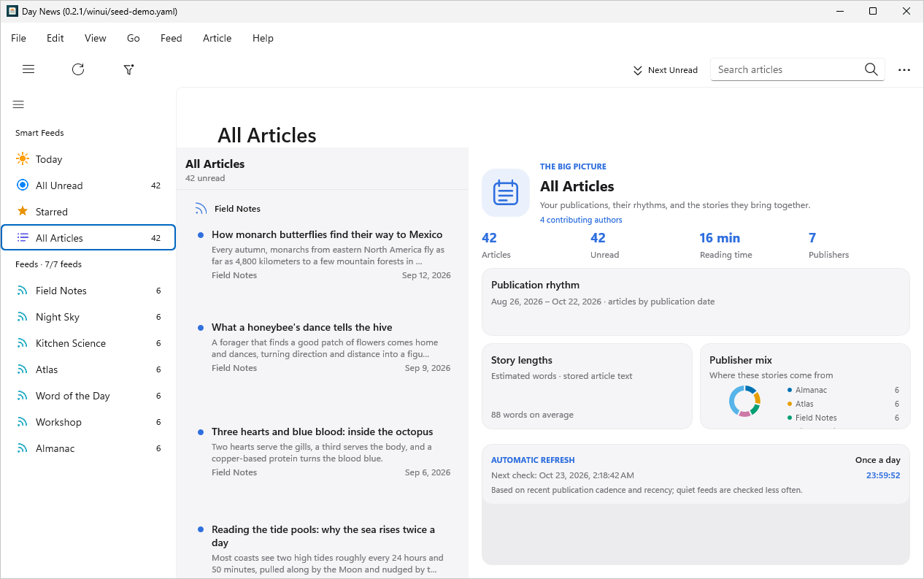Select the Field Notes feed in sidebar
Image resolution: width=924 pixels, height=579 pixels.
point(88,291)
